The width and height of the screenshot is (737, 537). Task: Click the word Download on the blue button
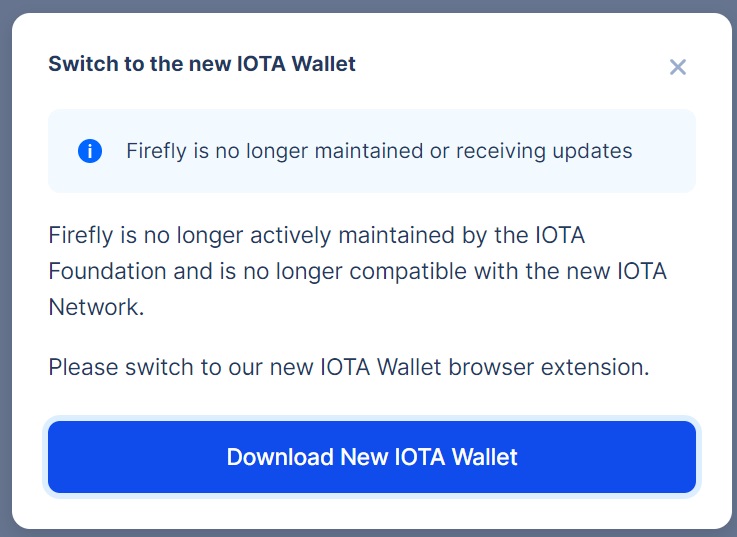[280, 457]
